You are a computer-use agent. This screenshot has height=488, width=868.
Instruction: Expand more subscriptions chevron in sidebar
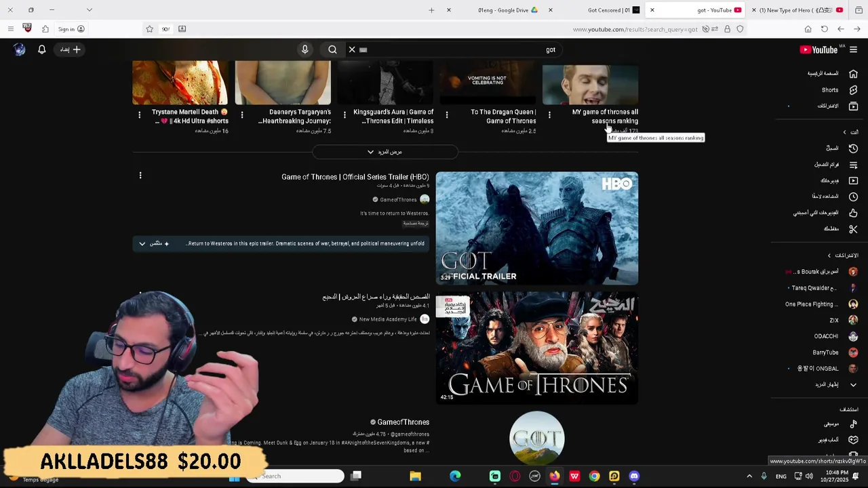853,384
